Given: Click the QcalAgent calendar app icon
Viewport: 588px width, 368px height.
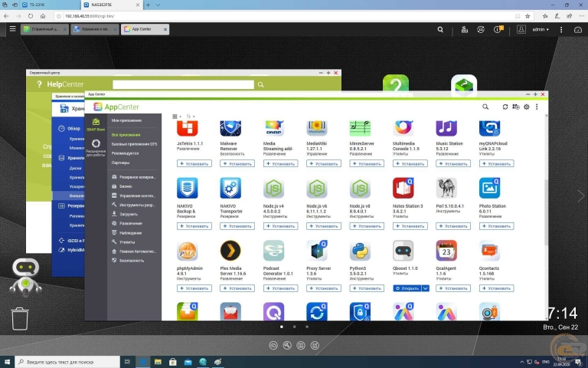Looking at the screenshot, I should pos(446,251).
